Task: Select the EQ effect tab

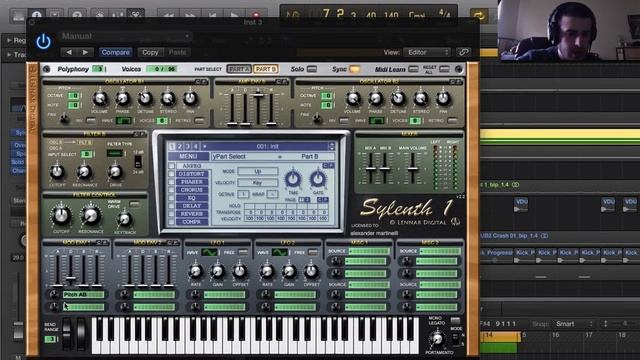Action: [192, 198]
